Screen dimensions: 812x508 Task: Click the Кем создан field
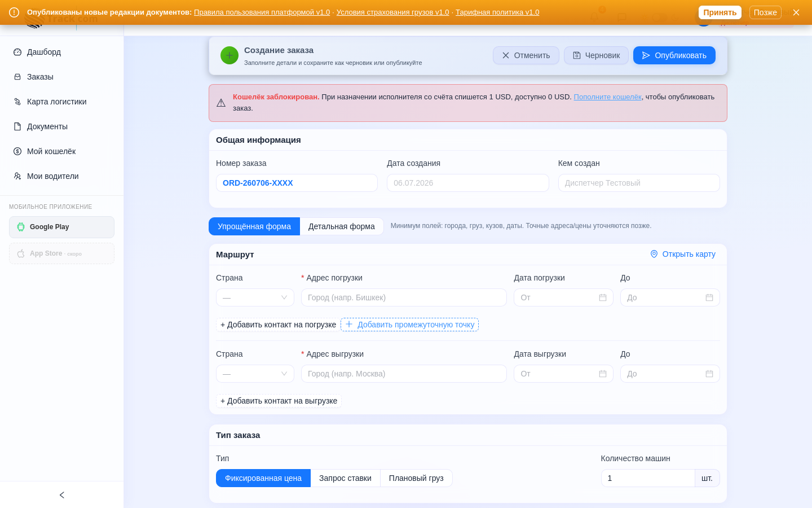(x=639, y=183)
